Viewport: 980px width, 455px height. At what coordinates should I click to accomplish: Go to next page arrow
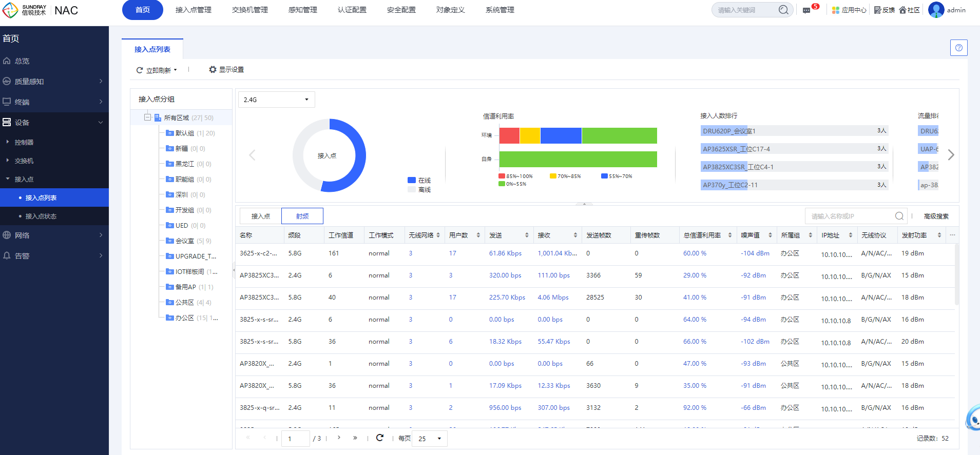[x=339, y=438]
